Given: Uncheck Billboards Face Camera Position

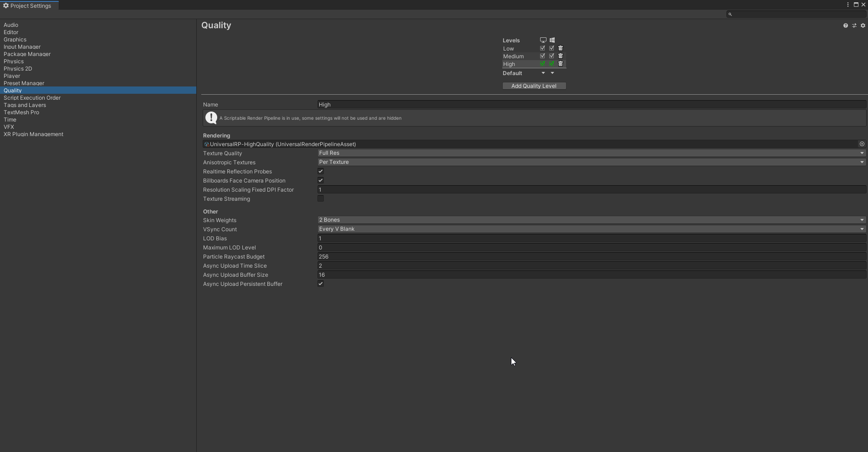Looking at the screenshot, I should click(320, 180).
